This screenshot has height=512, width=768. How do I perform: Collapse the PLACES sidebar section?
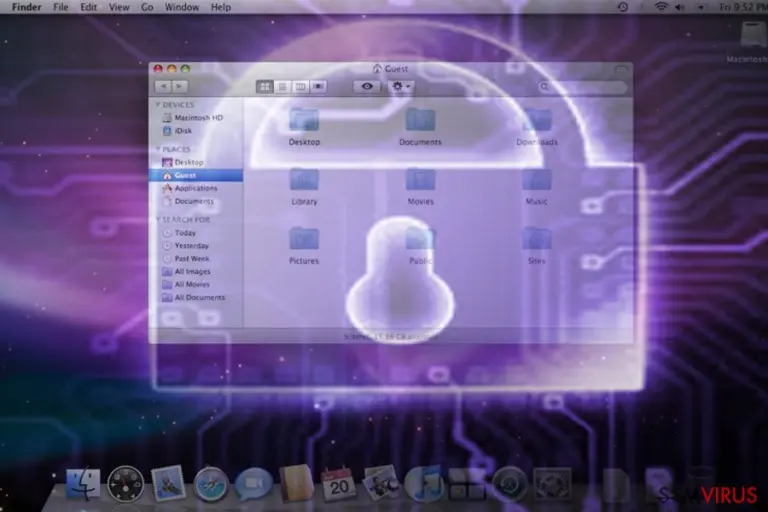tap(158, 148)
